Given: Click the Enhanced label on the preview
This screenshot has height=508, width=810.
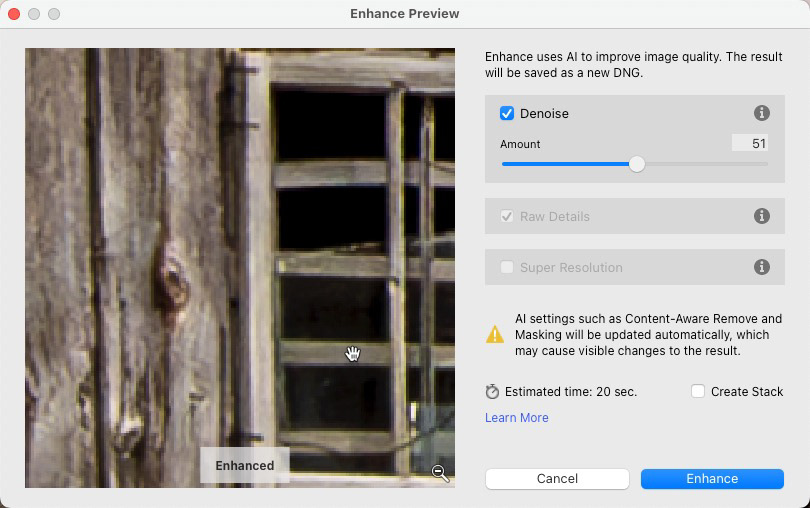Looking at the screenshot, I should (245, 466).
